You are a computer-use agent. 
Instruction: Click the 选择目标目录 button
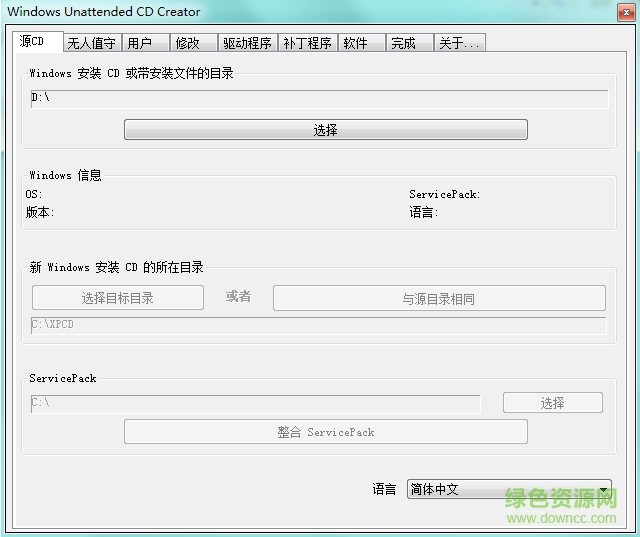(x=118, y=298)
